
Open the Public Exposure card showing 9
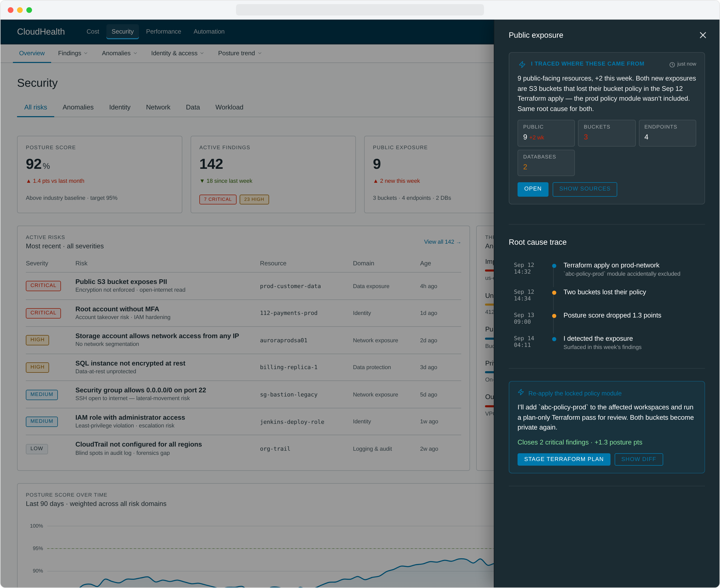(x=429, y=174)
